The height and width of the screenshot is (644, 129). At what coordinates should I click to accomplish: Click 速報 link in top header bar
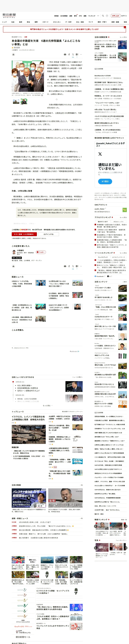point(71,16)
